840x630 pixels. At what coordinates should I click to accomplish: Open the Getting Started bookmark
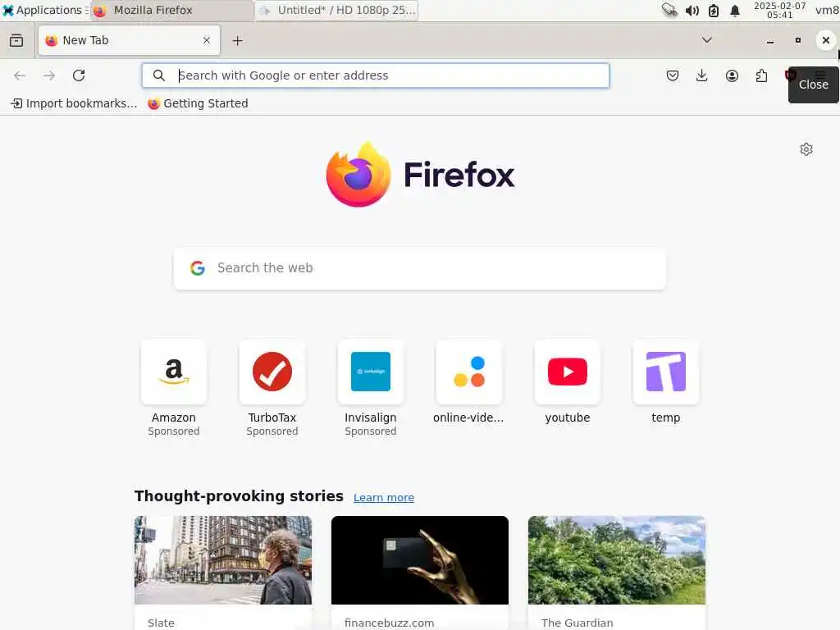point(198,103)
